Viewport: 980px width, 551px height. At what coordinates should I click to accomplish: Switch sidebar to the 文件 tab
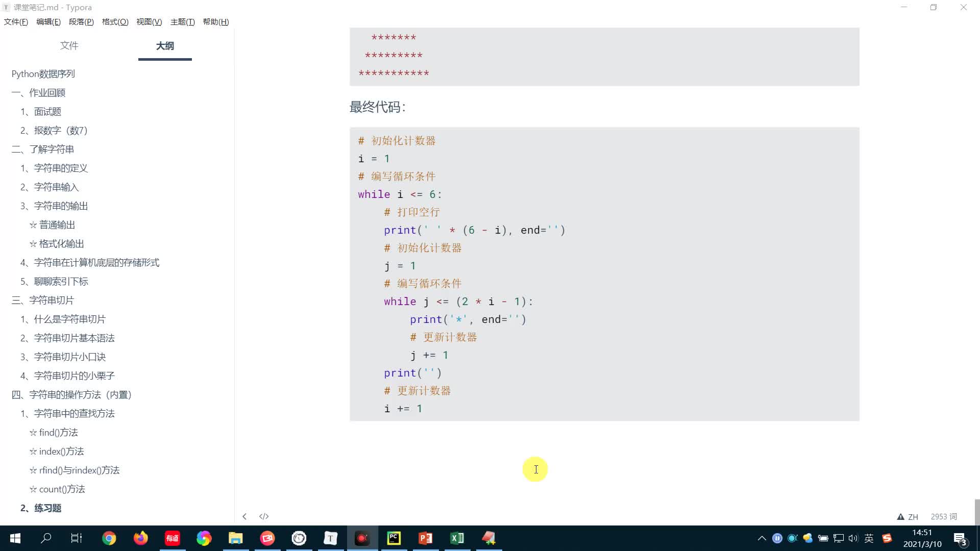coord(69,46)
